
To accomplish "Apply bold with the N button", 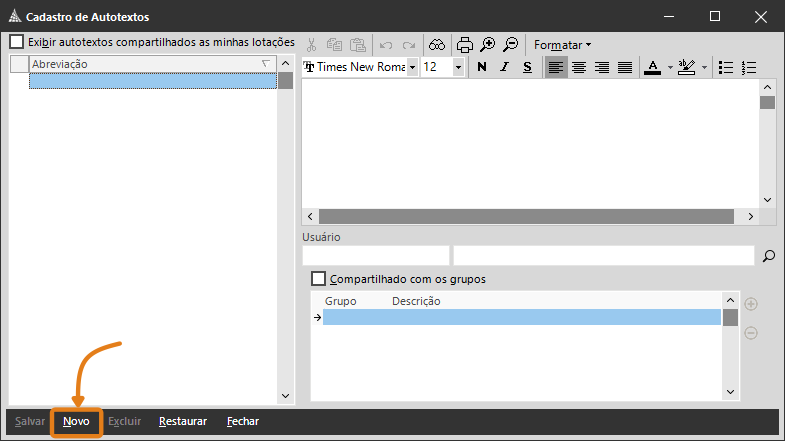I will (x=482, y=67).
